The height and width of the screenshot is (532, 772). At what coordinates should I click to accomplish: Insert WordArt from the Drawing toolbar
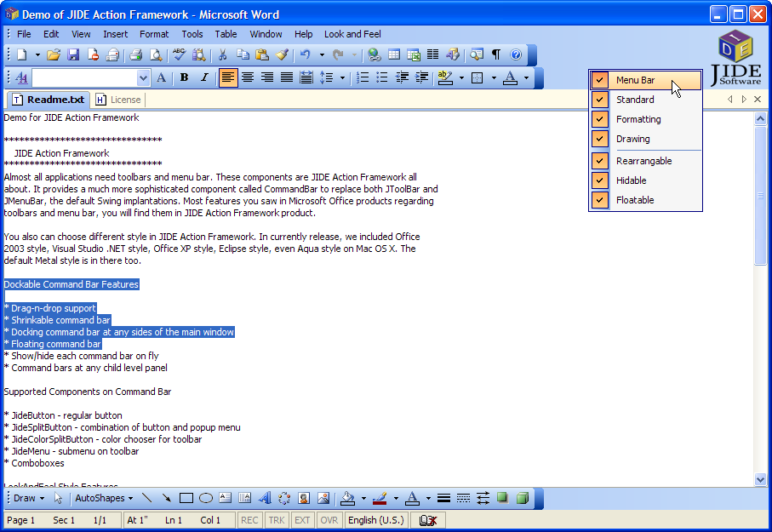[x=265, y=498]
